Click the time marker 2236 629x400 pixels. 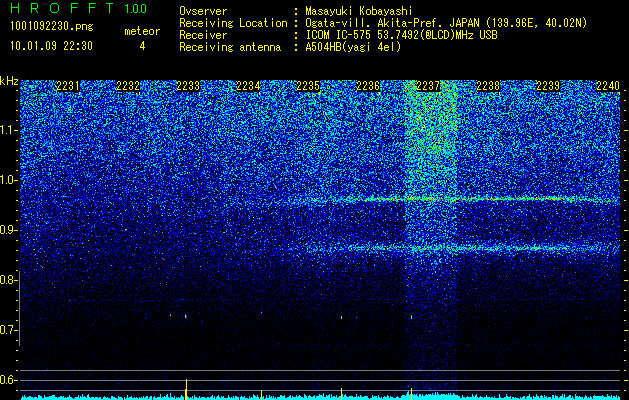click(368, 86)
